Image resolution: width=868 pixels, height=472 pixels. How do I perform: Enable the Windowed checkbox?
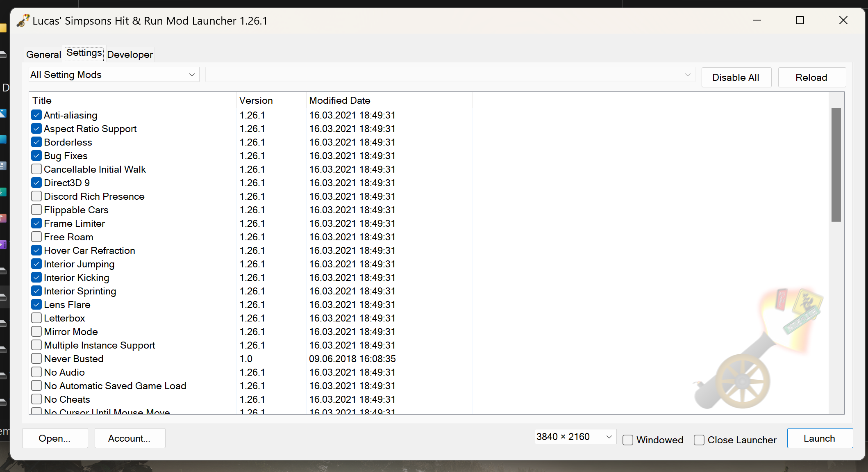(x=628, y=440)
